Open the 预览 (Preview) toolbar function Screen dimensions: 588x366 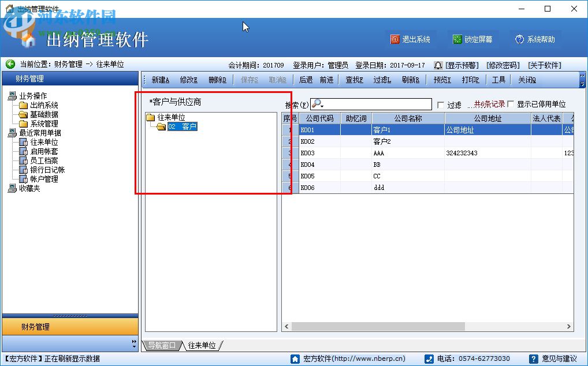click(x=441, y=80)
